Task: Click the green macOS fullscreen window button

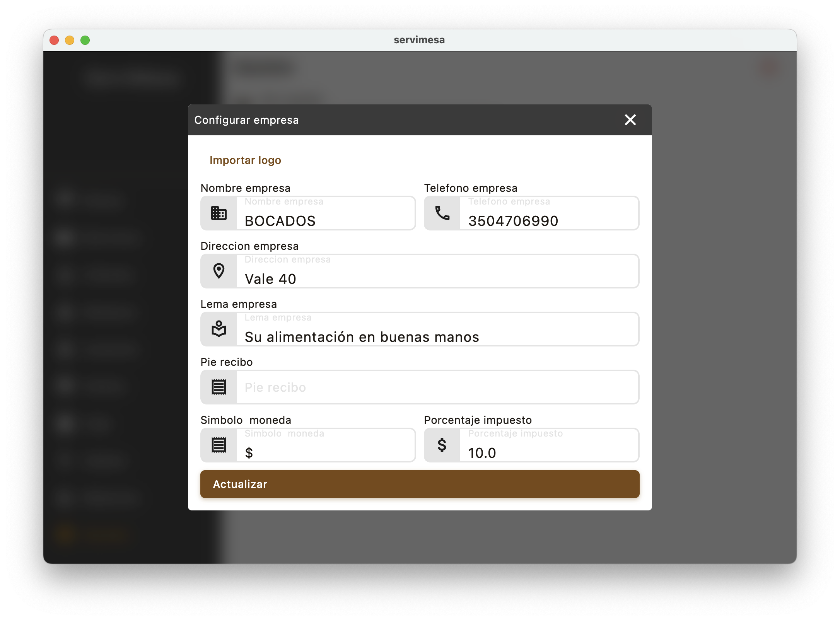Action: point(85,40)
